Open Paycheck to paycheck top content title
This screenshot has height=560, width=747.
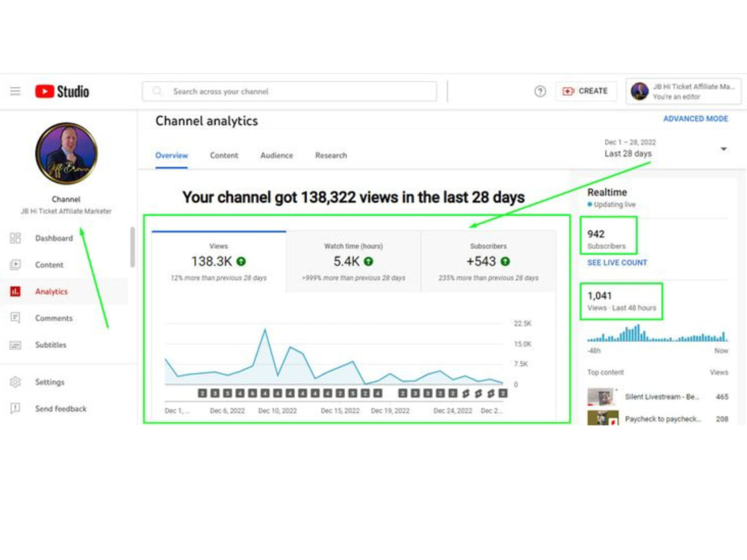[663, 419]
